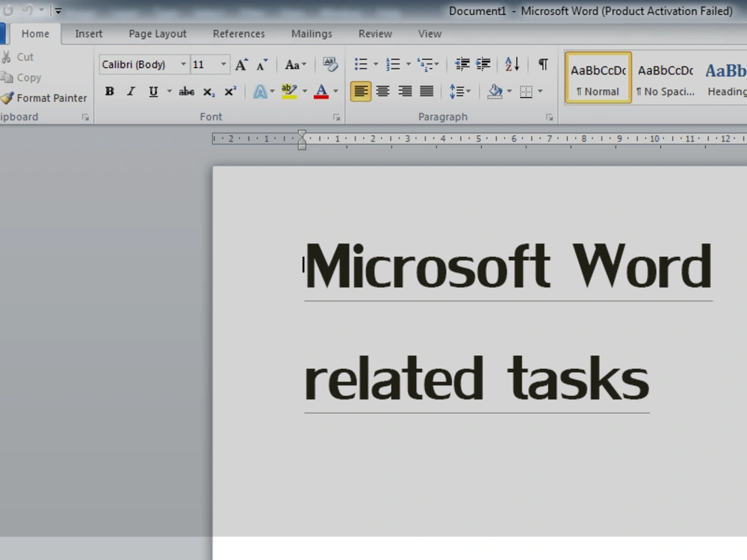Toggle Strikethrough formatting
747x560 pixels.
(x=186, y=91)
